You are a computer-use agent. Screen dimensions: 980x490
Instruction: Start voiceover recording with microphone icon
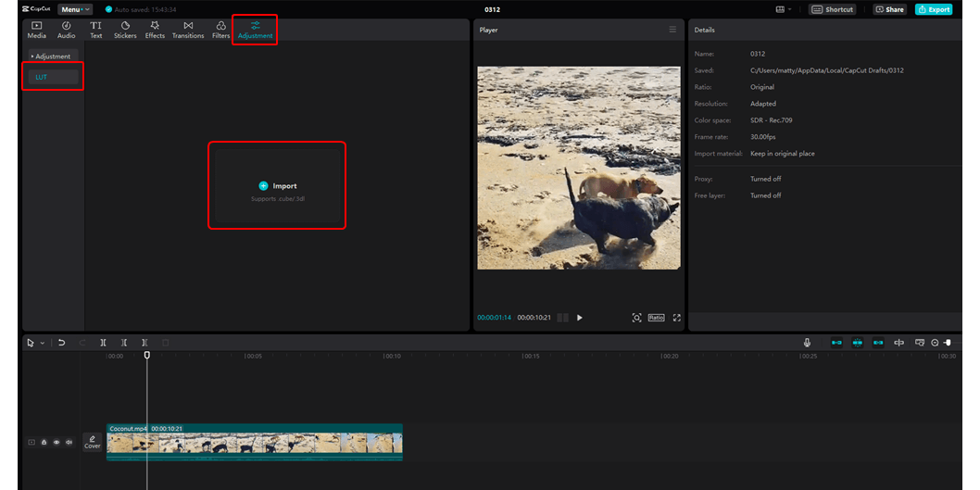[x=808, y=343]
